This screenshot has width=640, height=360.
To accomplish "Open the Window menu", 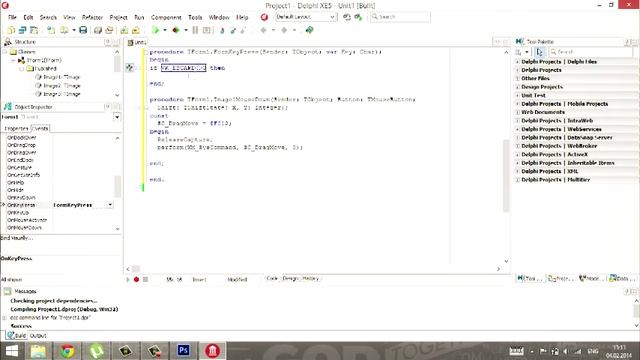I will tap(219, 17).
